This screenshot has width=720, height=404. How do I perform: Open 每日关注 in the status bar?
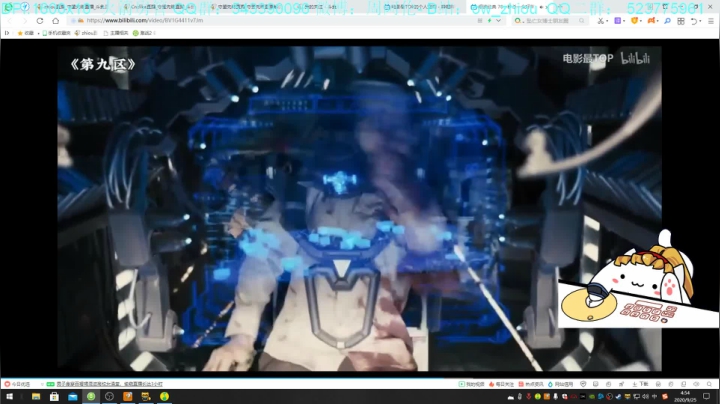(501, 384)
